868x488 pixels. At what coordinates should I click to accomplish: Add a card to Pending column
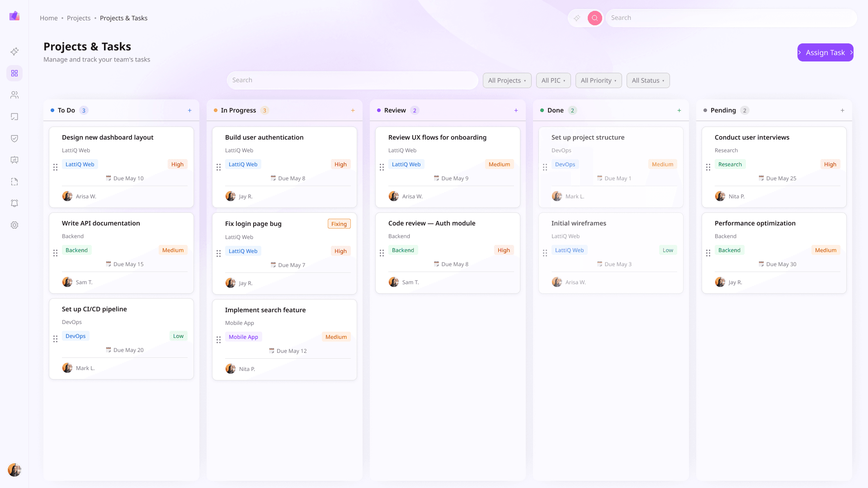[842, 110]
